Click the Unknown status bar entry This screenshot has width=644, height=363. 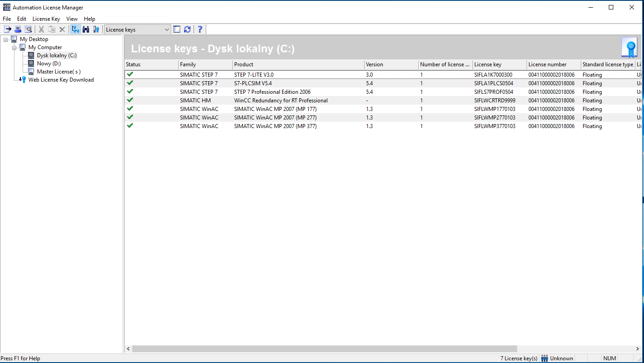pos(561,358)
